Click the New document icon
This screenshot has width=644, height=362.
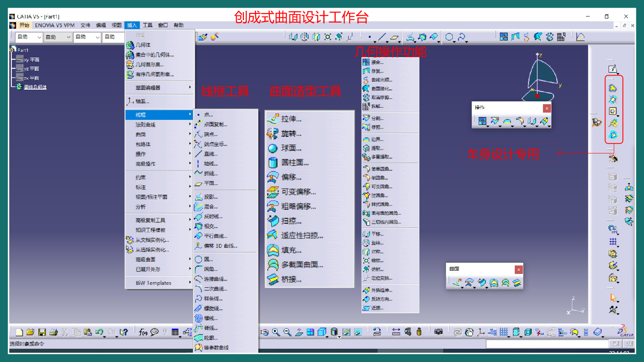[19, 332]
